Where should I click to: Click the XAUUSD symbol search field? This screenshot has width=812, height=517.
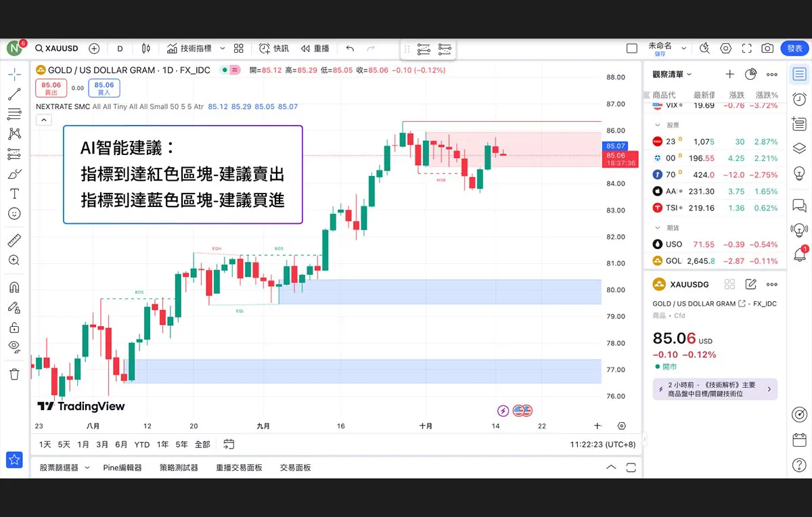point(58,49)
